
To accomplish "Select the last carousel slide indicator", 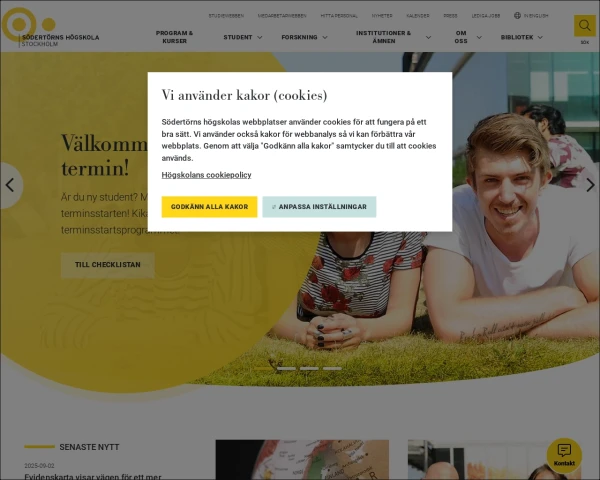I will pos(332,369).
